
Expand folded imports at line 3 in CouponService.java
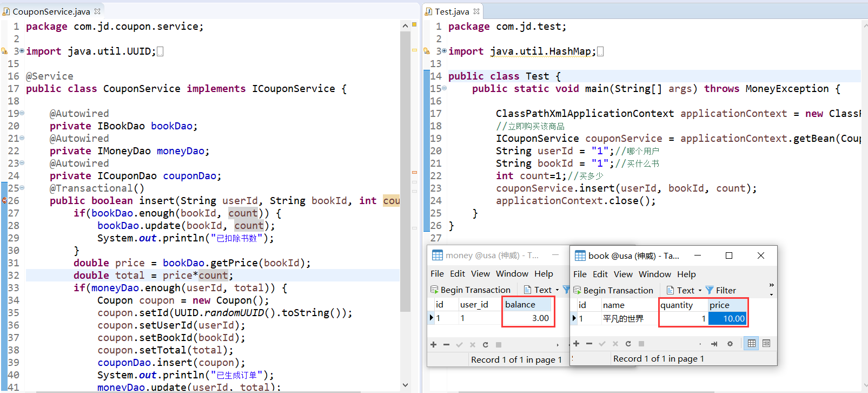click(22, 51)
